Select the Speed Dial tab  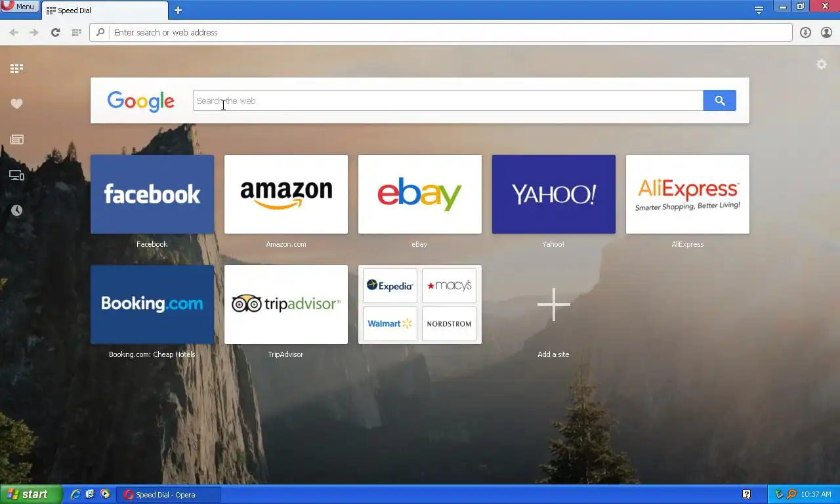point(105,10)
